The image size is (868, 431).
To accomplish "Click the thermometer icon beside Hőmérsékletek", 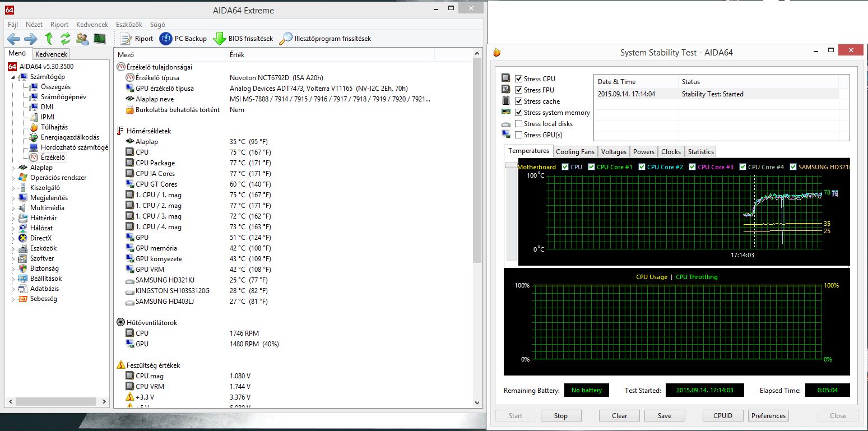I will point(120,131).
